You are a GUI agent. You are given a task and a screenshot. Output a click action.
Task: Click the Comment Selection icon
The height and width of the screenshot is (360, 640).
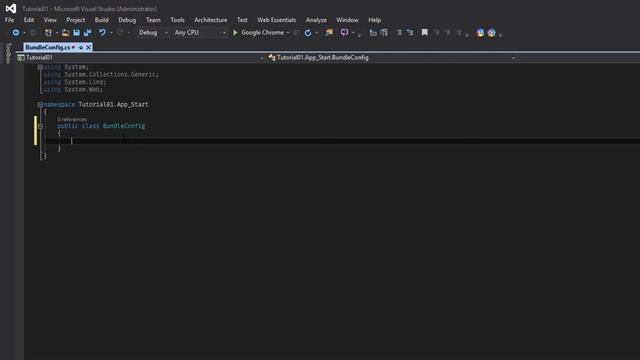[x=399, y=33]
